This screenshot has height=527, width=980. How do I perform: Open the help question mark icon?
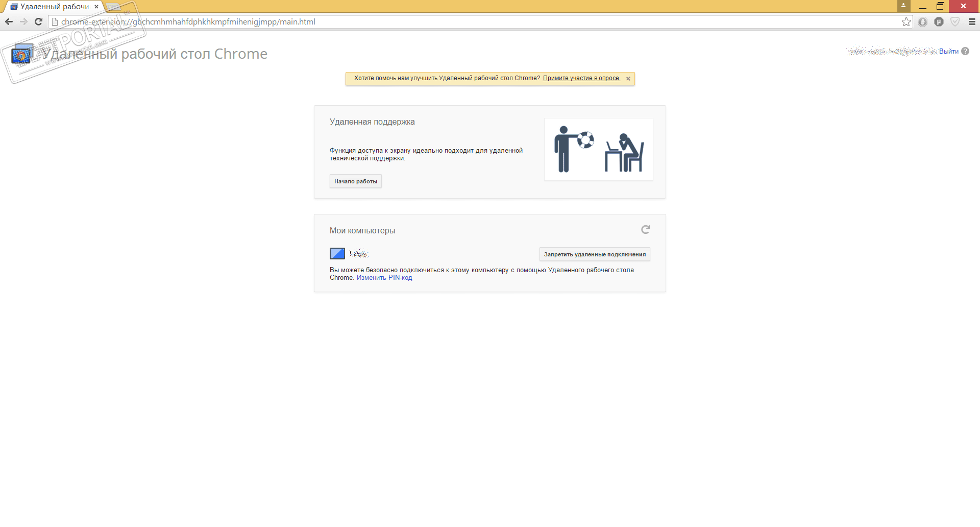click(965, 51)
